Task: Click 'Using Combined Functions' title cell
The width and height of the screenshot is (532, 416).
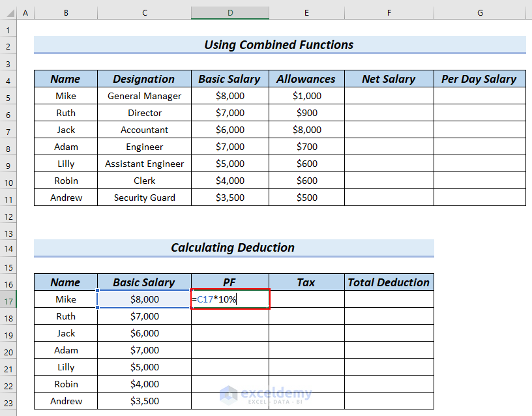Action: click(x=280, y=45)
